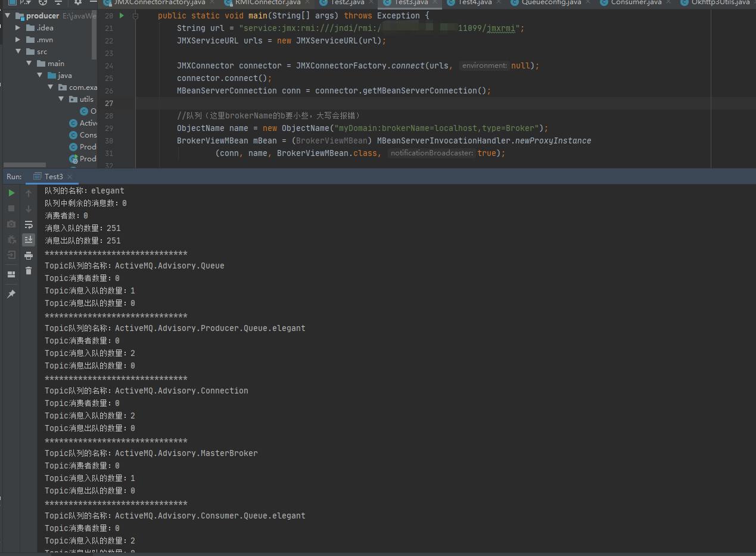Image resolution: width=756 pixels, height=556 pixels.
Task: Close the JMXConnectorFactory.java tab
Action: (211, 2)
